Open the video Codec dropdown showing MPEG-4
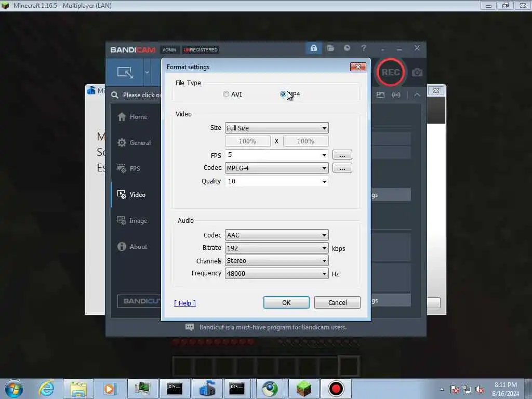Viewport: 532px width, 399px height. point(276,168)
